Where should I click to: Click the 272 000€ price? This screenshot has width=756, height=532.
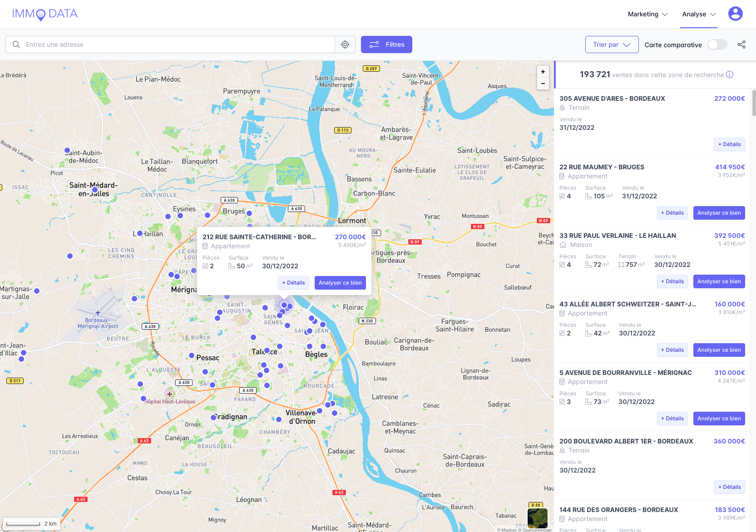(x=730, y=99)
